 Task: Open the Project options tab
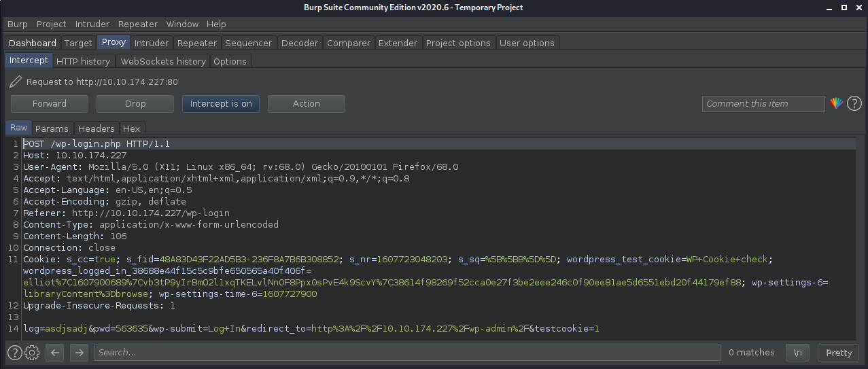(458, 43)
